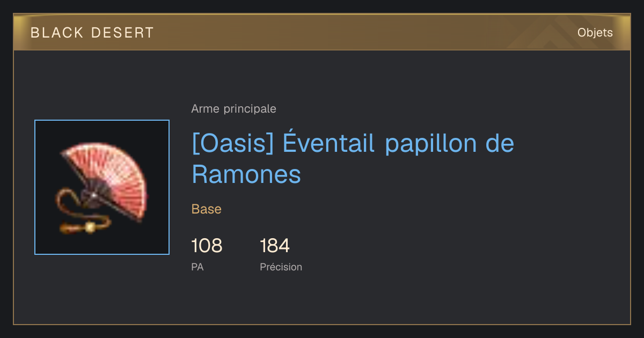Image resolution: width=644 pixels, height=338 pixels.
Task: Click the word Ramones in the title
Action: (x=246, y=174)
